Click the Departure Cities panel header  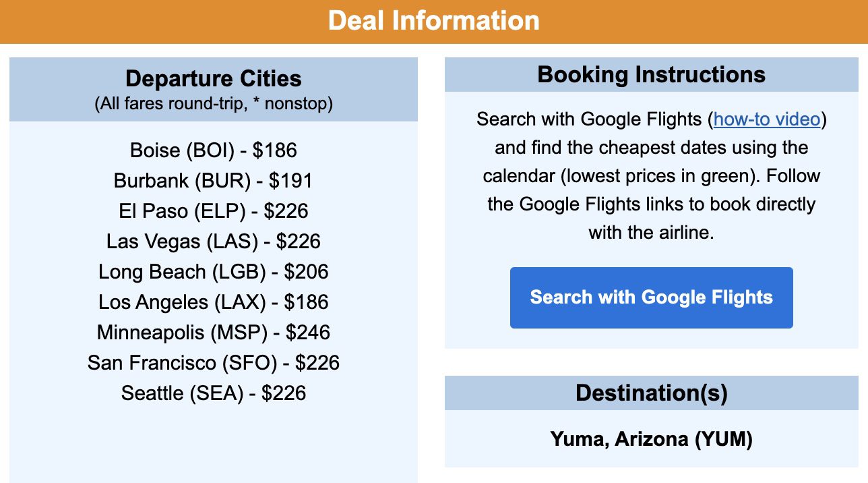pos(213,78)
